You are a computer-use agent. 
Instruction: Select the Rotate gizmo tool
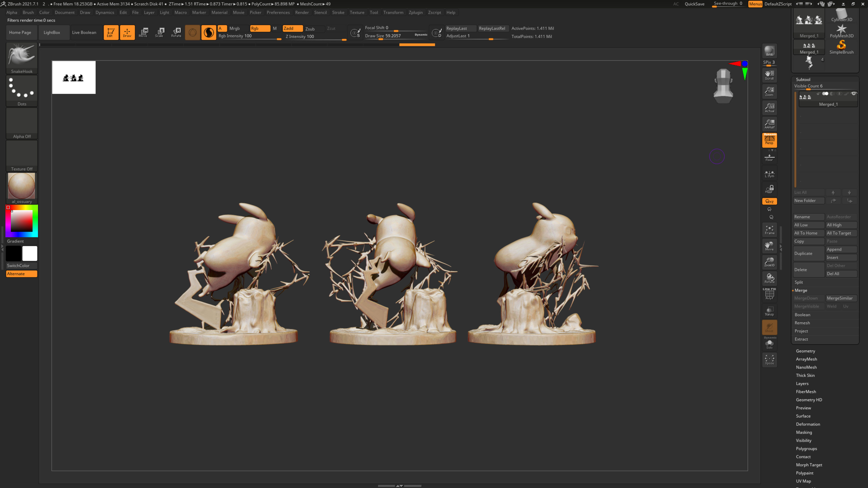click(176, 32)
